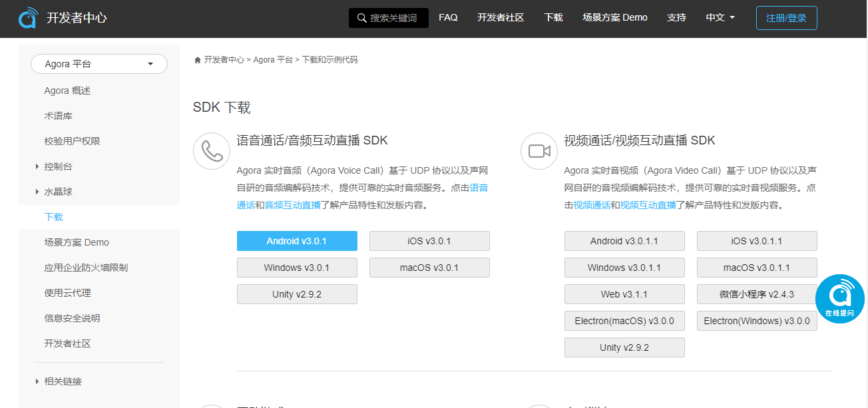
Task: Click 开发者中心 breadcrumb link
Action: pyautogui.click(x=224, y=60)
